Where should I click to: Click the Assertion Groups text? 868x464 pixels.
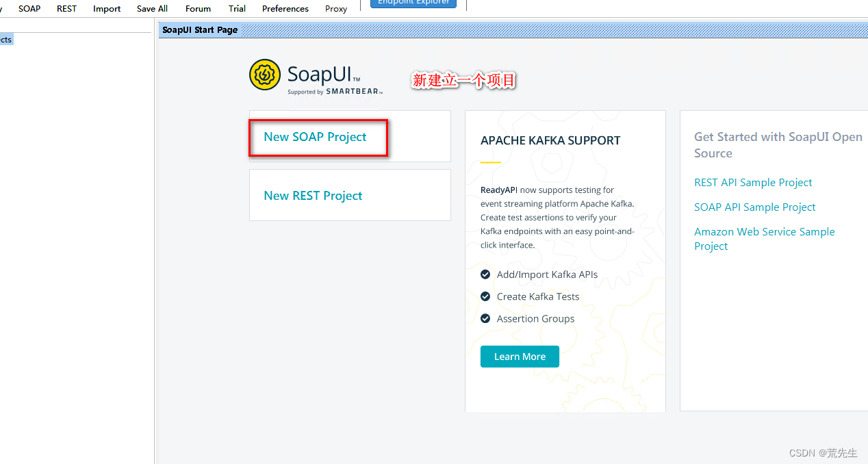coord(535,318)
